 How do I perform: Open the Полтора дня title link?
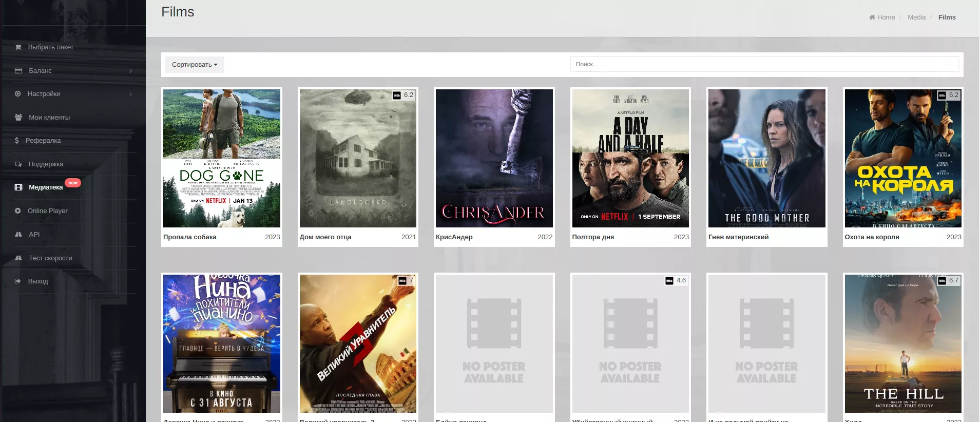[x=593, y=237]
